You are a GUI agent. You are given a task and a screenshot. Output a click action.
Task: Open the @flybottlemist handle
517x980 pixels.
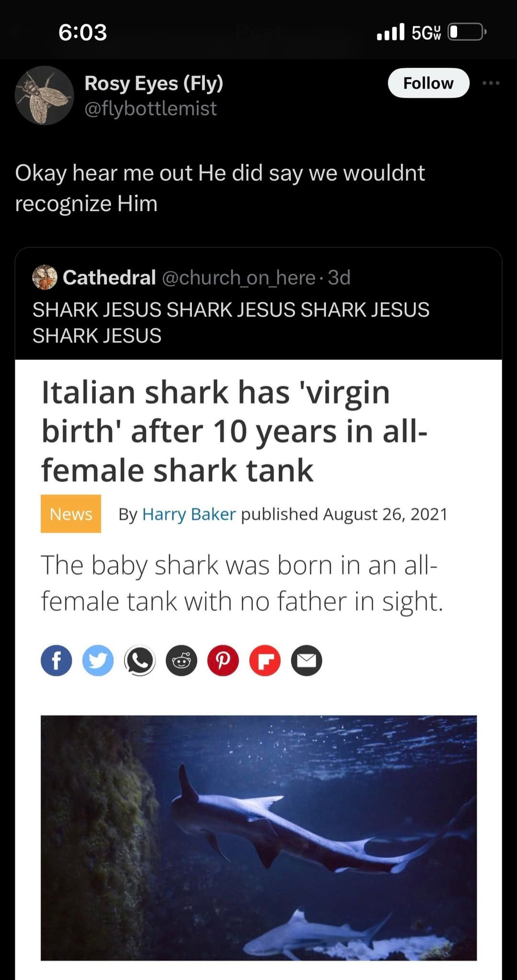tap(150, 109)
